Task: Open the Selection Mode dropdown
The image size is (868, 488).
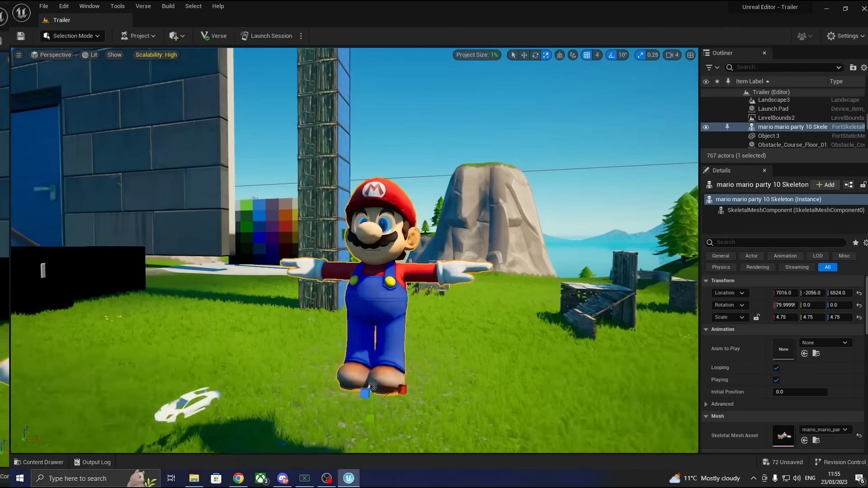Action: (72, 36)
